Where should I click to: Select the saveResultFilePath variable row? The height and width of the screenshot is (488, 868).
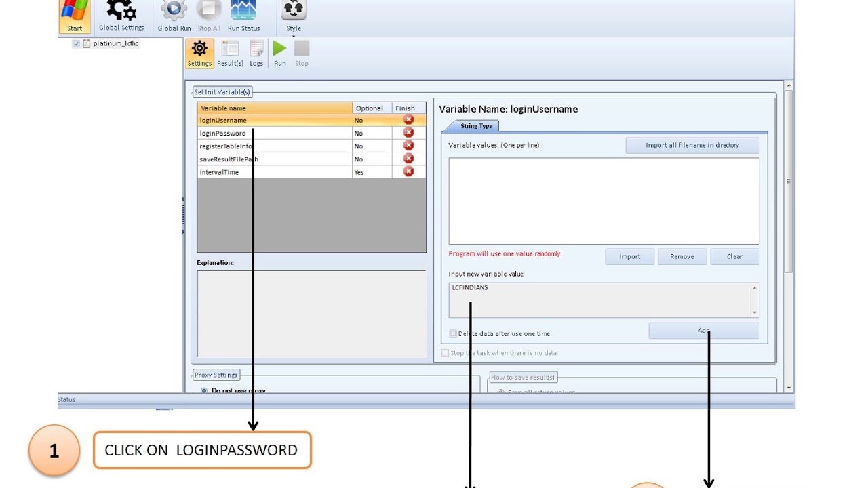pyautogui.click(x=312, y=159)
